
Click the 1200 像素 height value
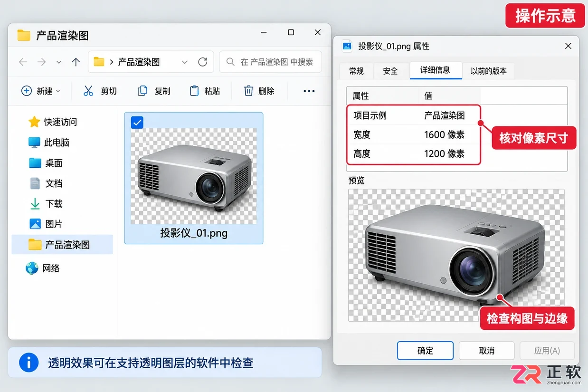(x=444, y=154)
